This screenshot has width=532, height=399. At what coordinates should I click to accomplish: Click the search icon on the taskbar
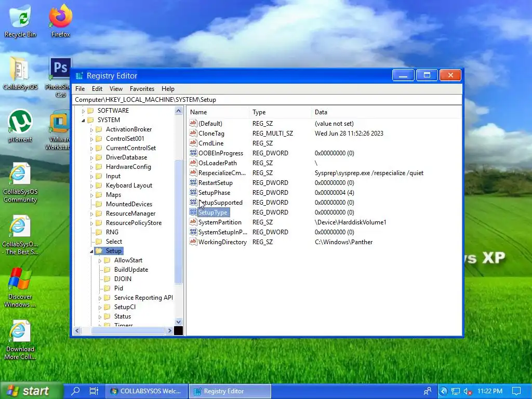(x=76, y=391)
